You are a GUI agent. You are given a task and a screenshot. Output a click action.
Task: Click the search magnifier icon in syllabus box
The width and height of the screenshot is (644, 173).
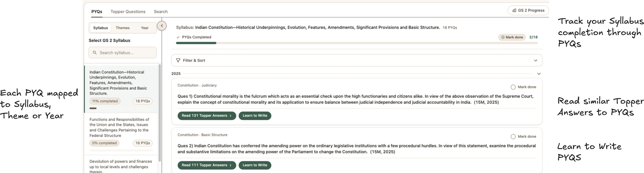[x=95, y=53]
